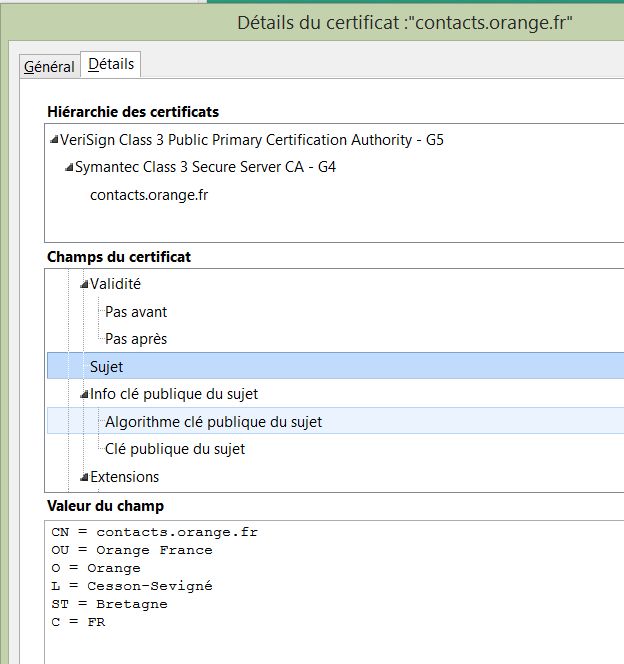Collapse the Extensions group triangle
Screen dimensions: 624x664
tap(85, 478)
